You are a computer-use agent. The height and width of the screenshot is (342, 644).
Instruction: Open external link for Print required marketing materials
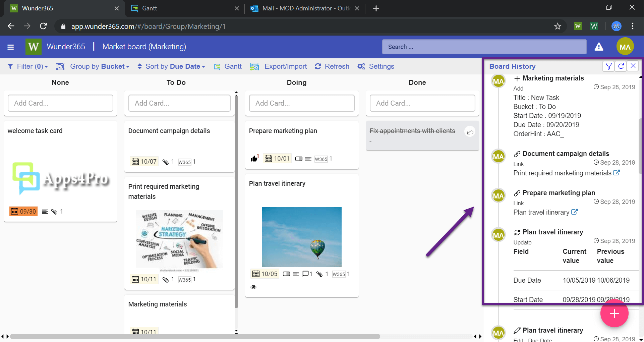tap(617, 173)
